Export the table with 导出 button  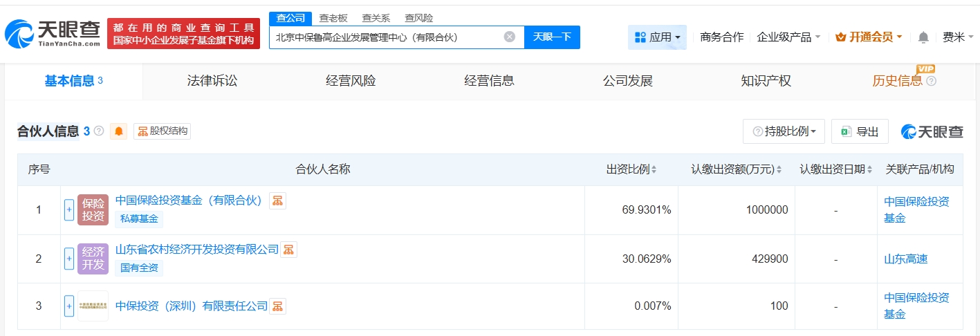860,131
